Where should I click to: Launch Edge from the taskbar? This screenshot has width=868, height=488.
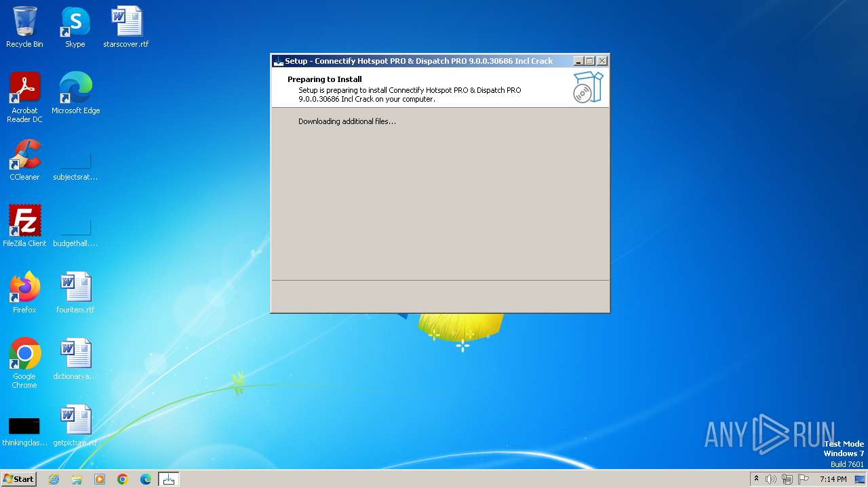(x=146, y=479)
